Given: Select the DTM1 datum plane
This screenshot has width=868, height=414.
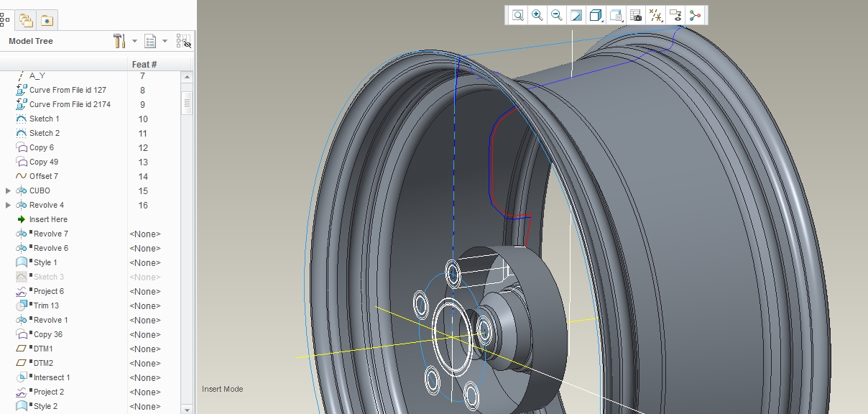Looking at the screenshot, I should click(43, 349).
